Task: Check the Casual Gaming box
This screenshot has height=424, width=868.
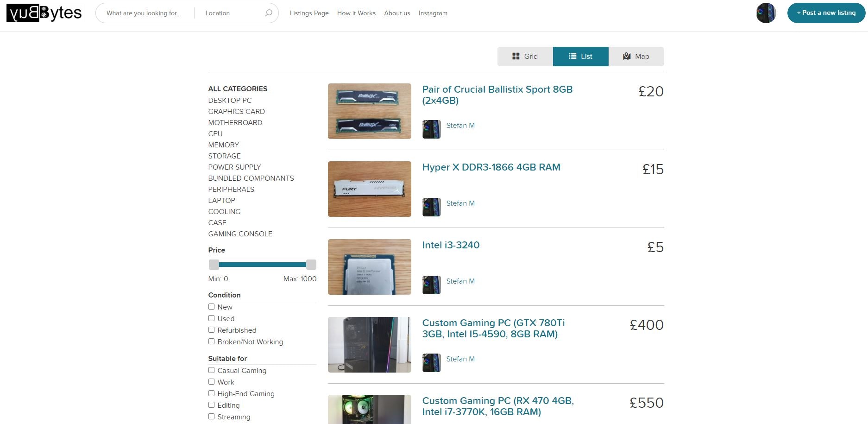Action: pyautogui.click(x=211, y=370)
